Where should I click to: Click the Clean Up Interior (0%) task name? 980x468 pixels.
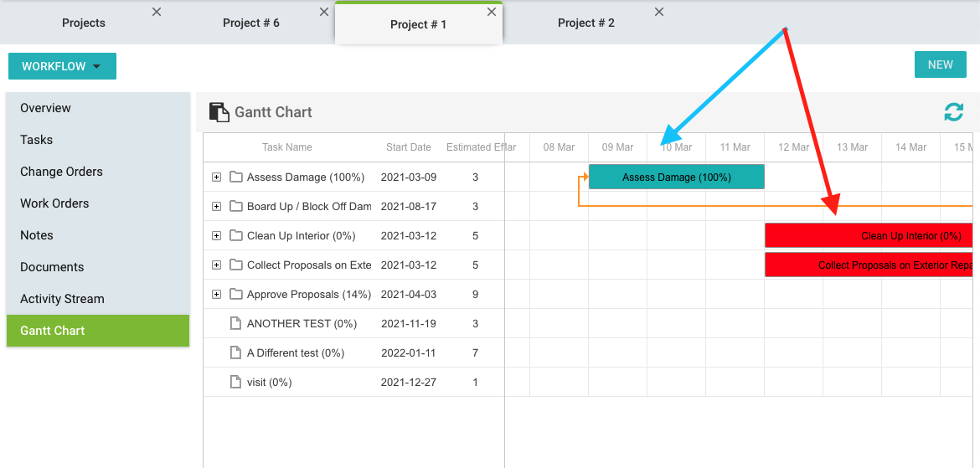[x=302, y=236]
